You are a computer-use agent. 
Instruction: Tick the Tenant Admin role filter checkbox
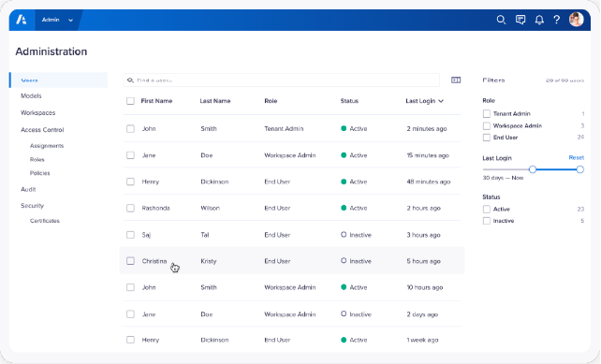(x=487, y=114)
